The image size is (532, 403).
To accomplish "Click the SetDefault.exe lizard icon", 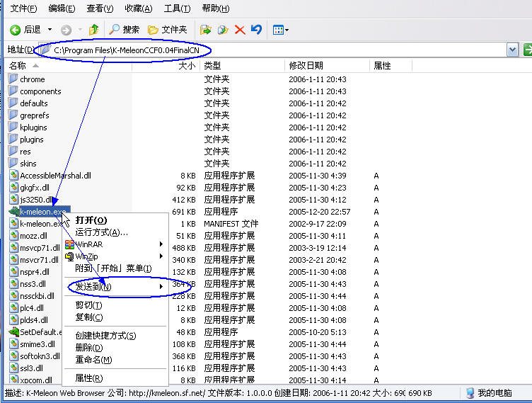I will (x=13, y=331).
